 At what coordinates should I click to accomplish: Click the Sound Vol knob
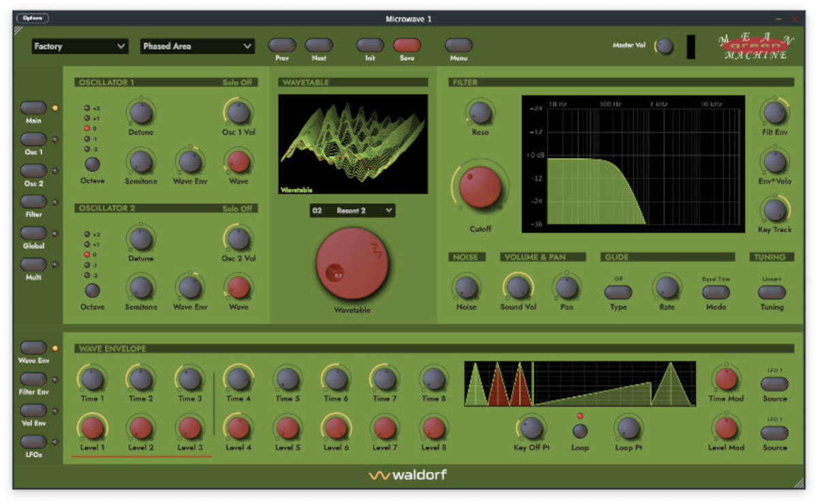(518, 287)
